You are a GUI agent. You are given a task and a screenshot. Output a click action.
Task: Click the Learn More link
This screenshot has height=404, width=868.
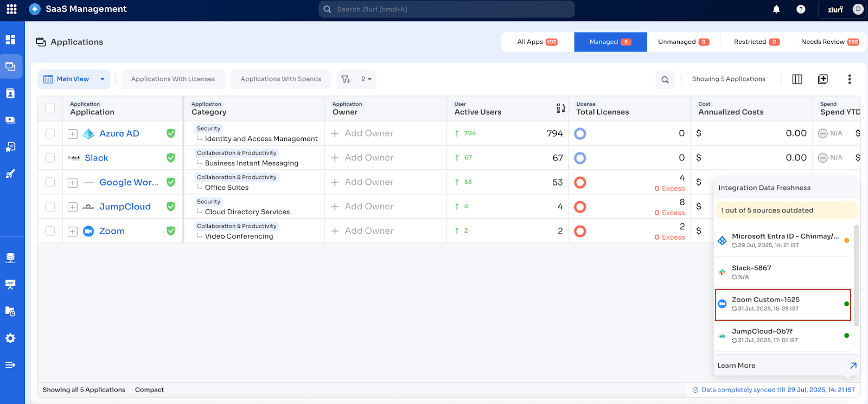point(736,365)
